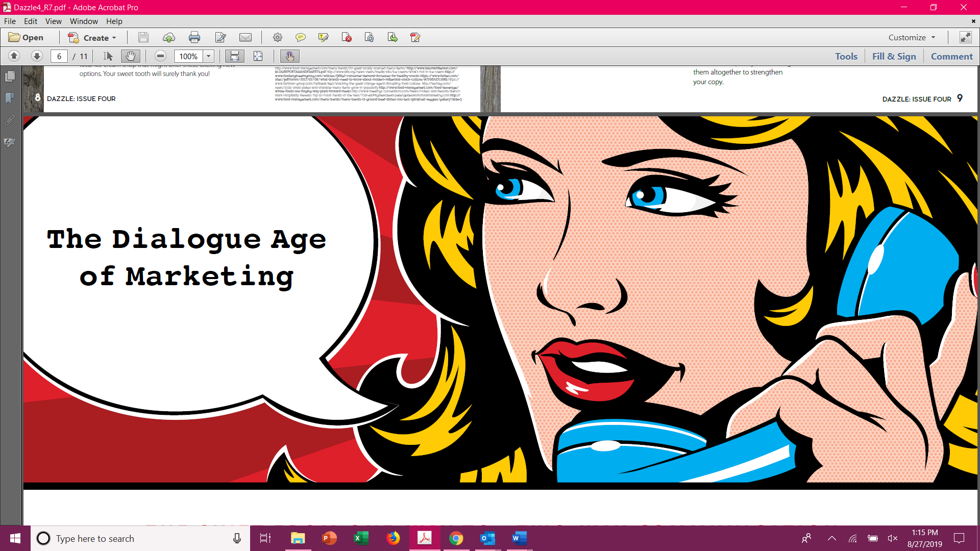The height and width of the screenshot is (551, 980).
Task: Click the zoom out minus button
Action: tap(160, 56)
